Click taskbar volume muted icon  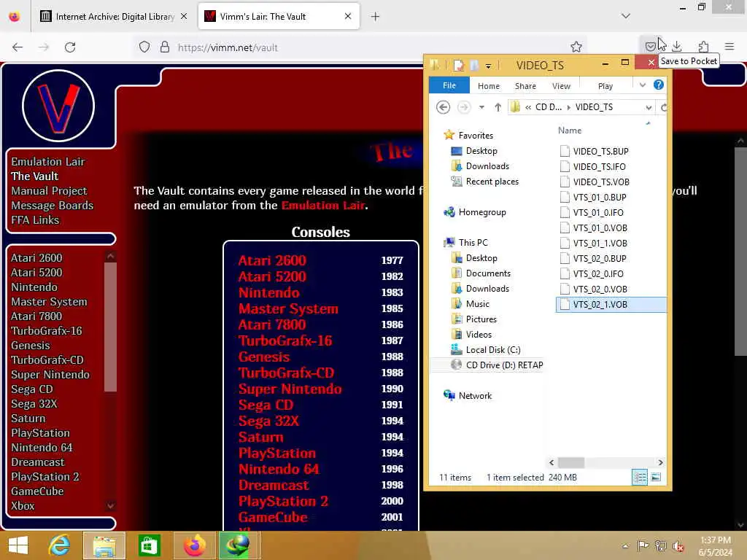678,546
